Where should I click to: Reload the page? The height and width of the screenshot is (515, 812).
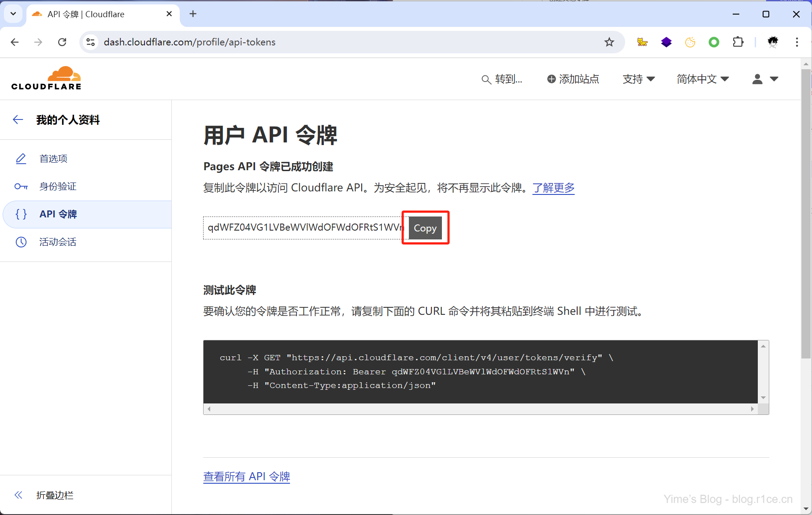[62, 42]
